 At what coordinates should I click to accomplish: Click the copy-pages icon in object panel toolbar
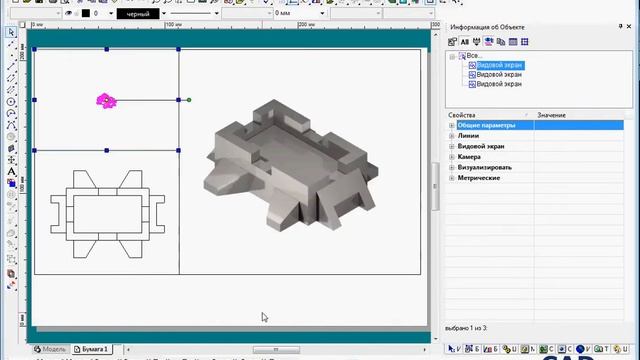click(501, 42)
